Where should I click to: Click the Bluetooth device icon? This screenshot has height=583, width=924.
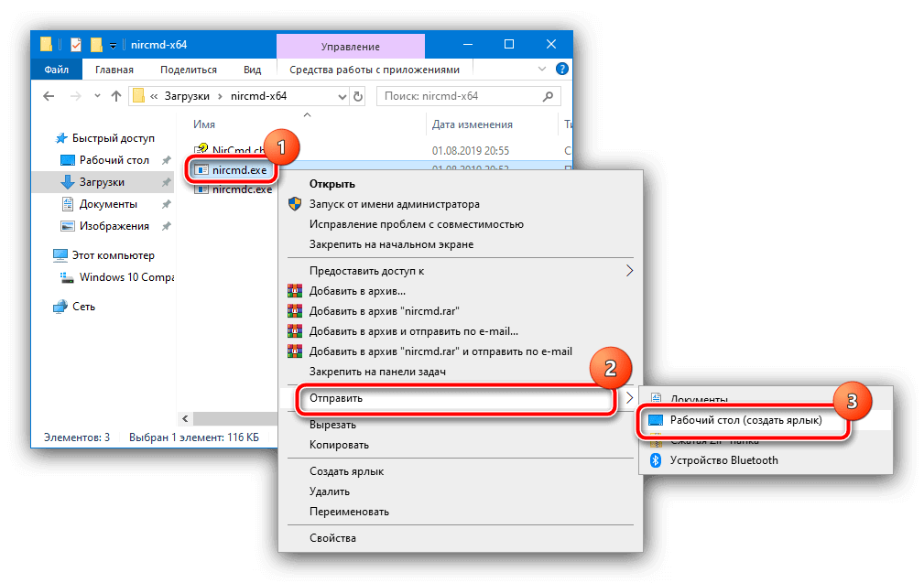click(x=656, y=460)
